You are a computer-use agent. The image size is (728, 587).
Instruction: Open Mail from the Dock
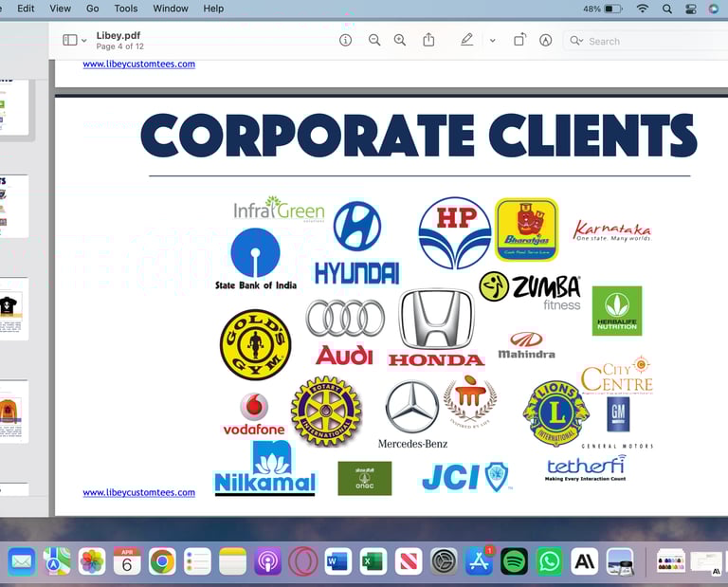22,561
